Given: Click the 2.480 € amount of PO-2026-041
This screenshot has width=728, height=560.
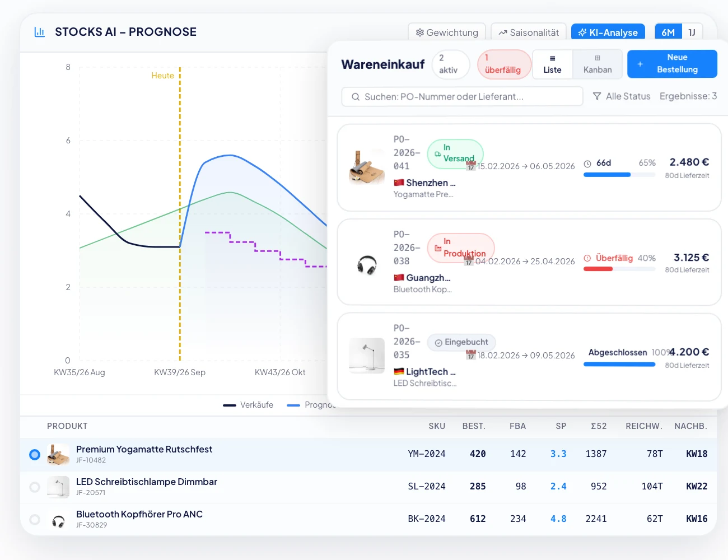Looking at the screenshot, I should pyautogui.click(x=689, y=162).
